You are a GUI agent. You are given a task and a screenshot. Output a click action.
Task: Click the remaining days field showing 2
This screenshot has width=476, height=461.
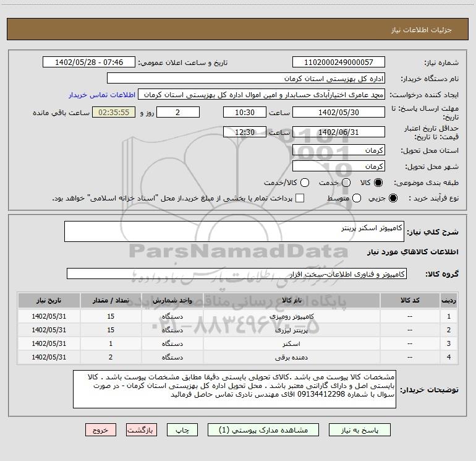(x=178, y=112)
